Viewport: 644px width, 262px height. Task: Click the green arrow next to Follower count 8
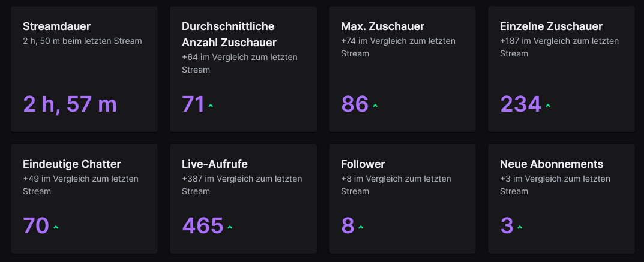361,228
